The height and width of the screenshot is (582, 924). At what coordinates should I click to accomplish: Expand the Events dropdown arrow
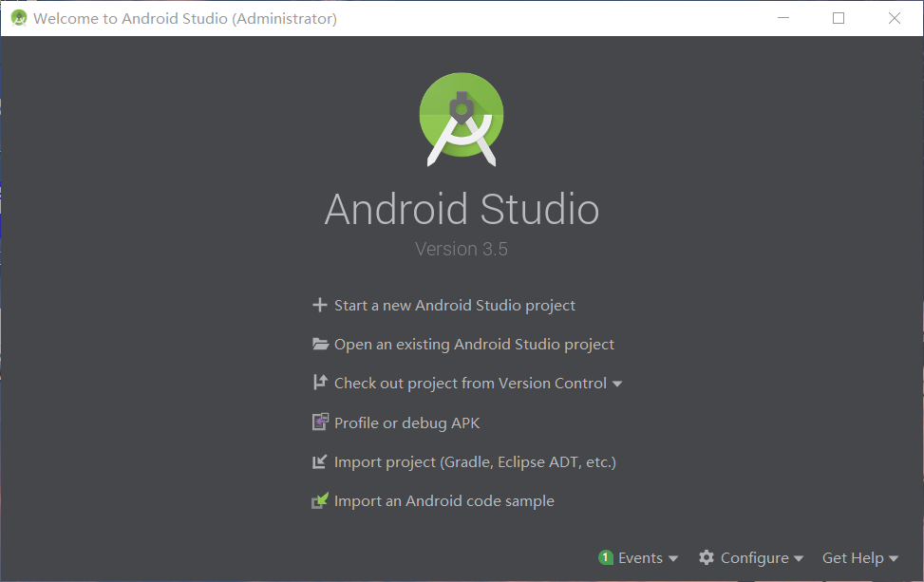673,558
